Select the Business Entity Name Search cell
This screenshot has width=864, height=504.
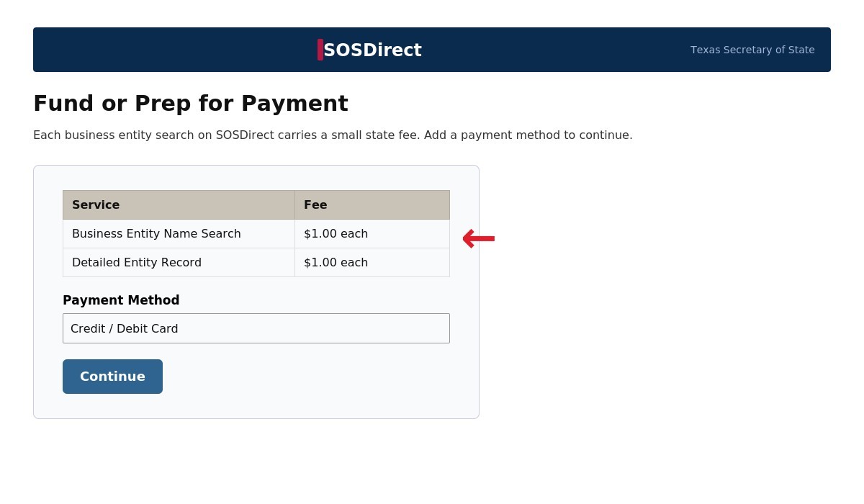[179, 234]
